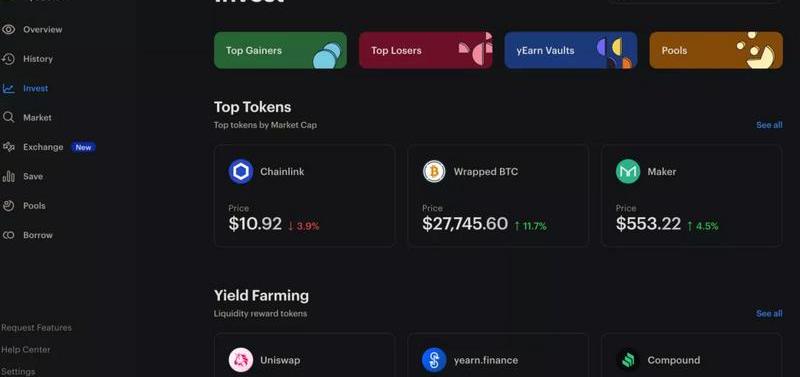Open See all for Top Tokens

click(x=769, y=125)
